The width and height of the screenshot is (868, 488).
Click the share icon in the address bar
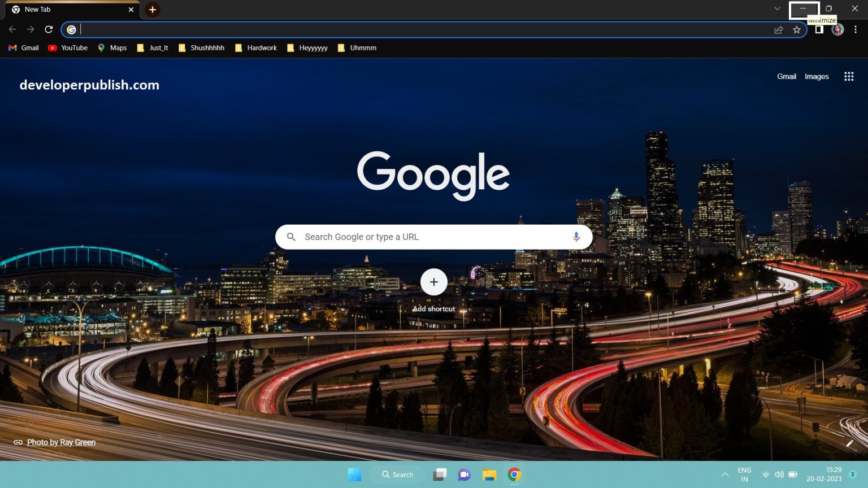click(x=779, y=29)
